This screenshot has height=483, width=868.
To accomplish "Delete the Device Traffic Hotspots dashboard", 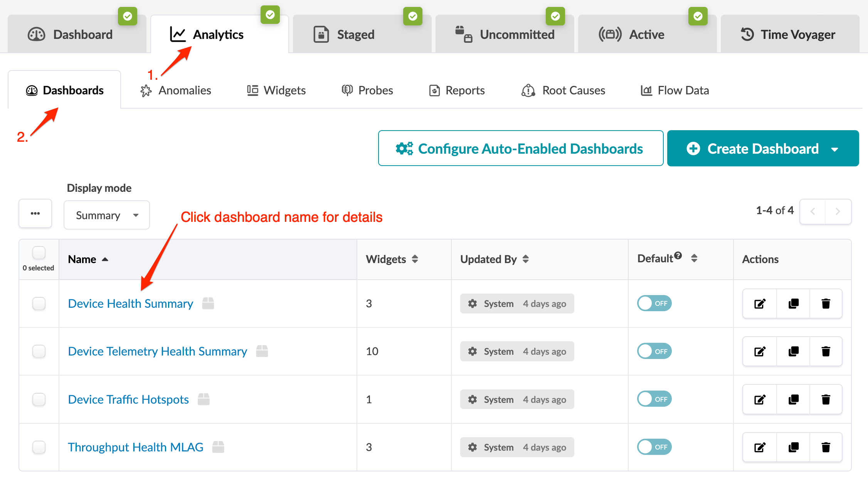I will click(826, 399).
